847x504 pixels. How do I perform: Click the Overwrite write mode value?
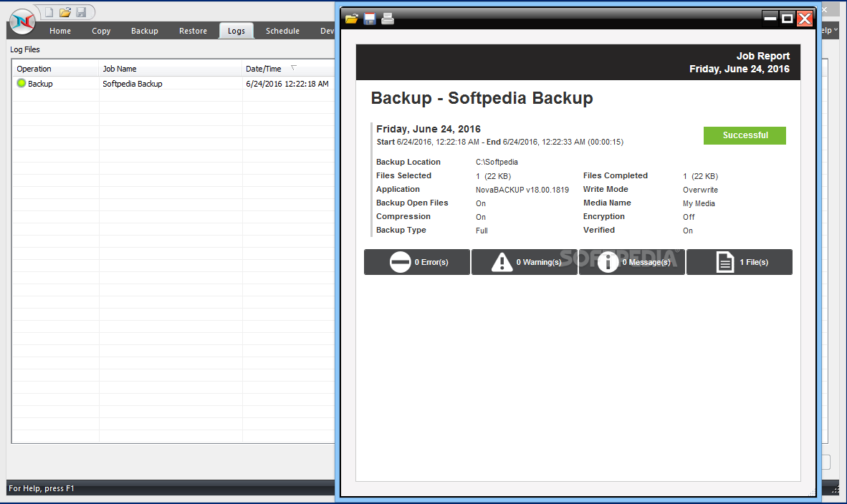coord(700,190)
